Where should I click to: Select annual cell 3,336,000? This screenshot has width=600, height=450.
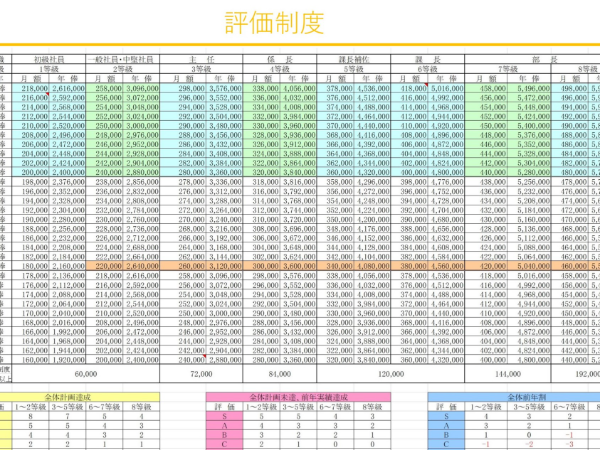coord(224,182)
